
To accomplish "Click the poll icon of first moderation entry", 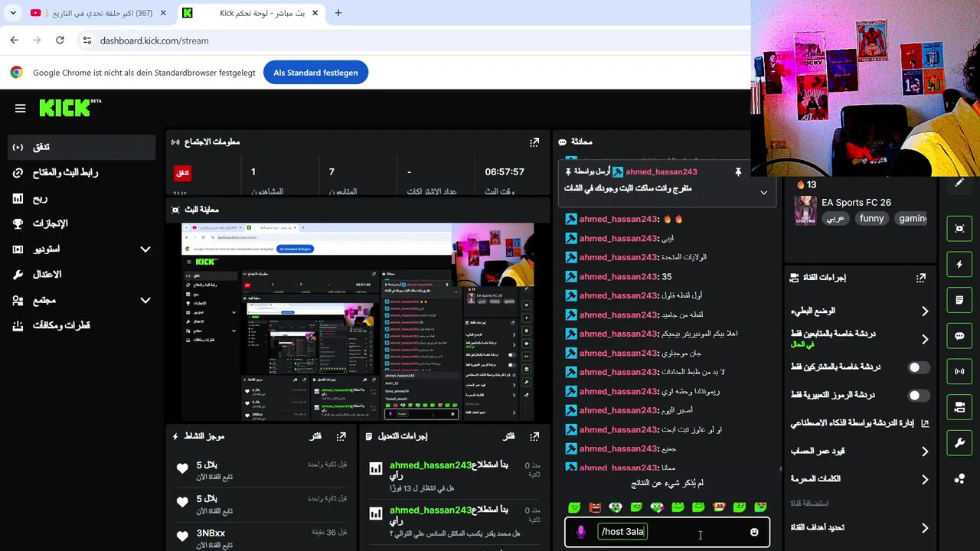I will coord(376,468).
